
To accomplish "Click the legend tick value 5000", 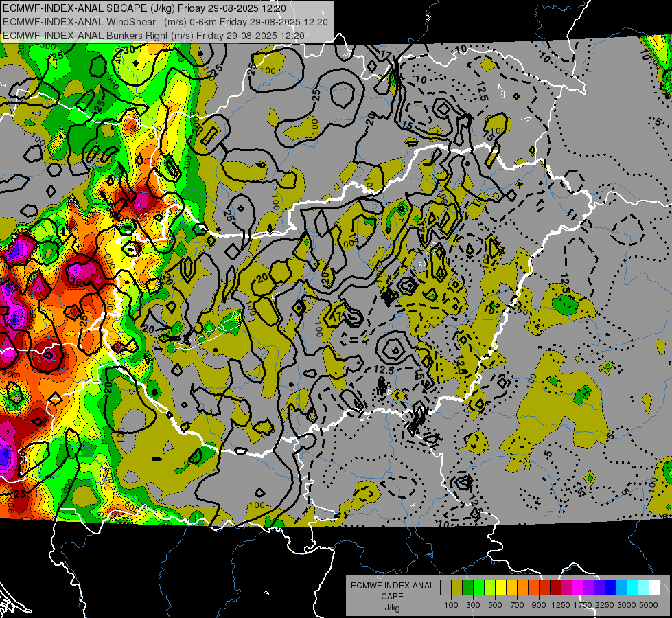I will coord(649,605).
